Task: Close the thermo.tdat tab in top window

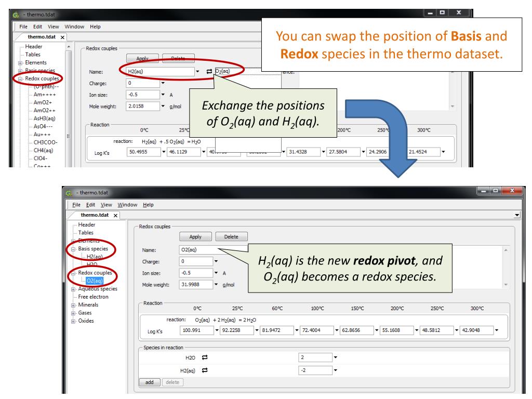Action: click(62, 37)
